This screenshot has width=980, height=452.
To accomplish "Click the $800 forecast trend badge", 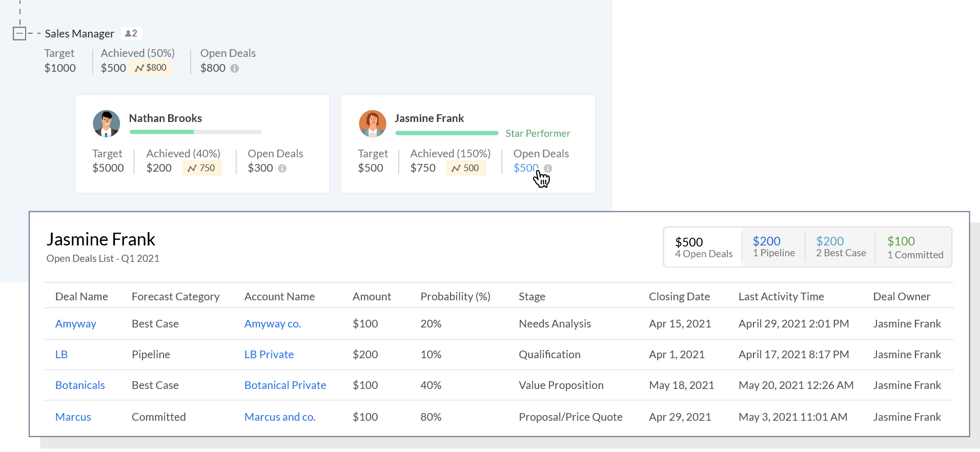I will click(151, 68).
